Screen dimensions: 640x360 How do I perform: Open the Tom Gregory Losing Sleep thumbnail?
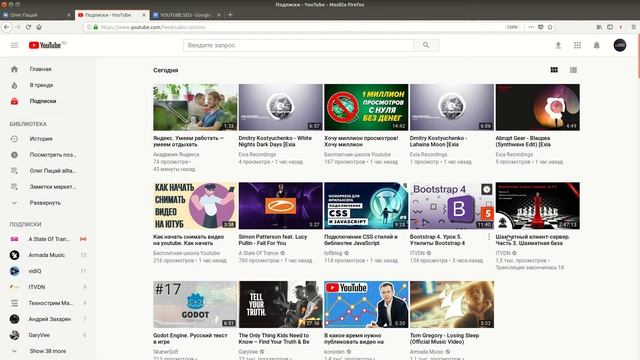coord(452,304)
